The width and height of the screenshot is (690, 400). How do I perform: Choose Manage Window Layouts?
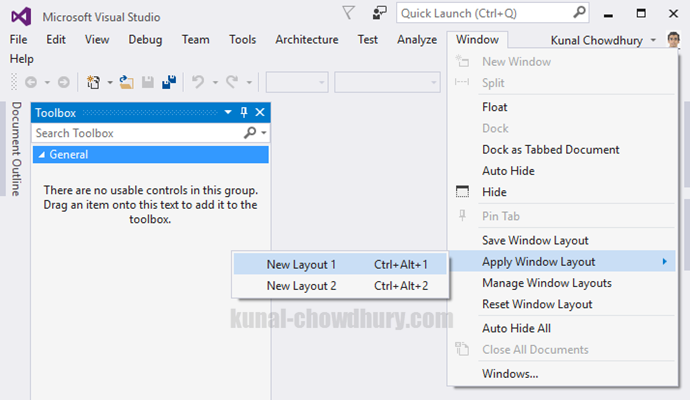pyautogui.click(x=563, y=283)
